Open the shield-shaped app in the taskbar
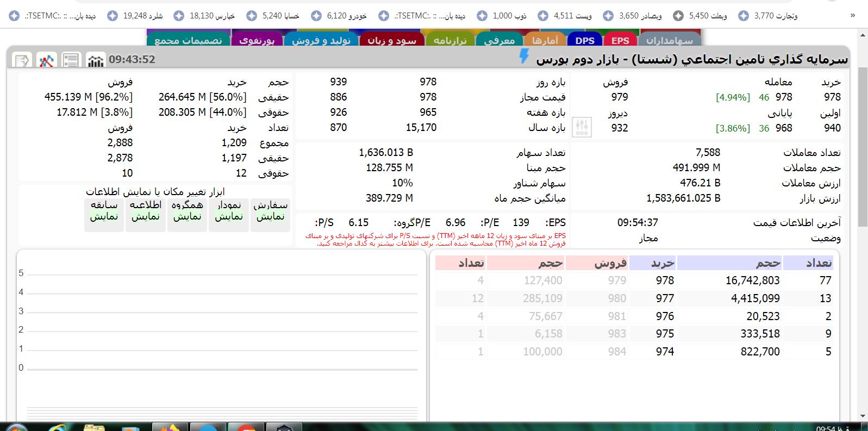 pyautogui.click(x=284, y=427)
